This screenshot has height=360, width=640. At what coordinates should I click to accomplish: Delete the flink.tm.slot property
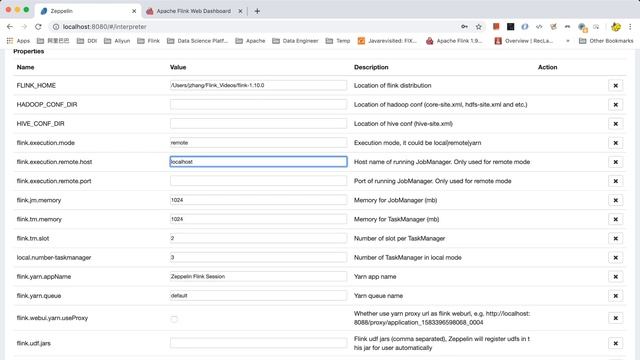pos(616,238)
